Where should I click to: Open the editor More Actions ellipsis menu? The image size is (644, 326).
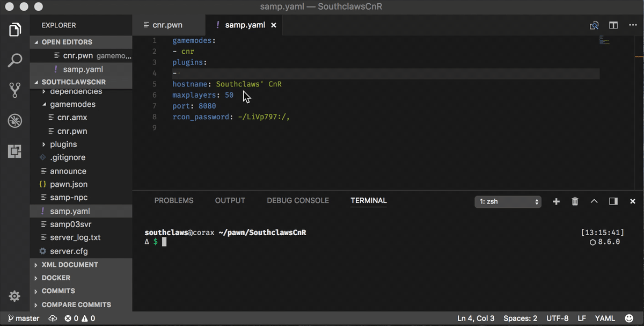tap(632, 25)
